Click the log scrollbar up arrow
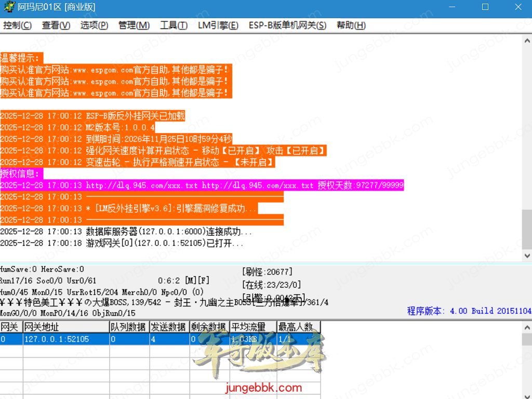Viewport: 532px width, 399px height. (527, 41)
